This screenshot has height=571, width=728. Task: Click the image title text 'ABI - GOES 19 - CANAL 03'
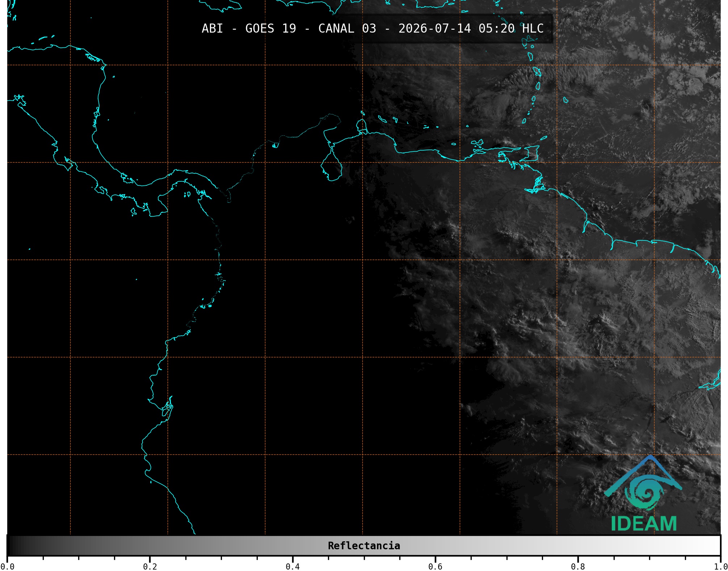(x=289, y=29)
